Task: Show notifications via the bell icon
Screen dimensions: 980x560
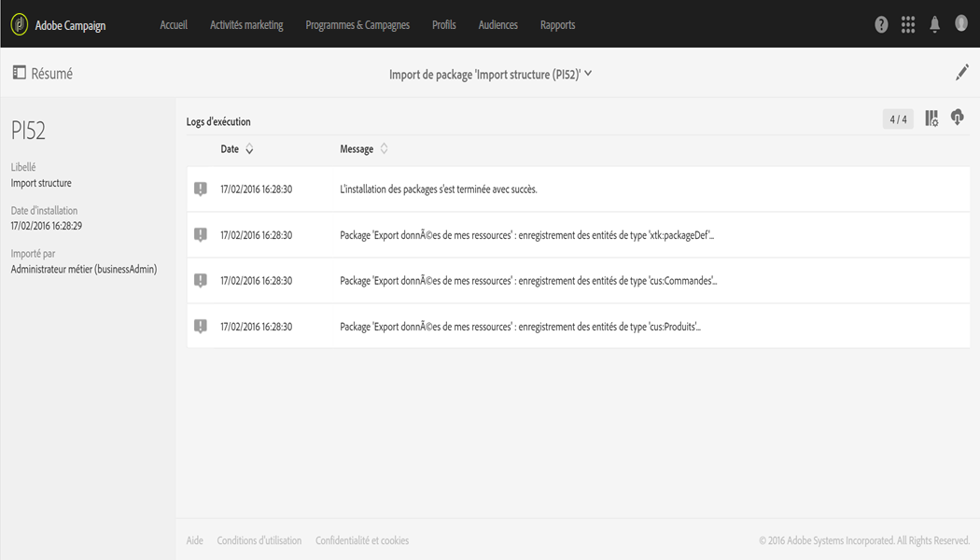Action: [x=934, y=25]
